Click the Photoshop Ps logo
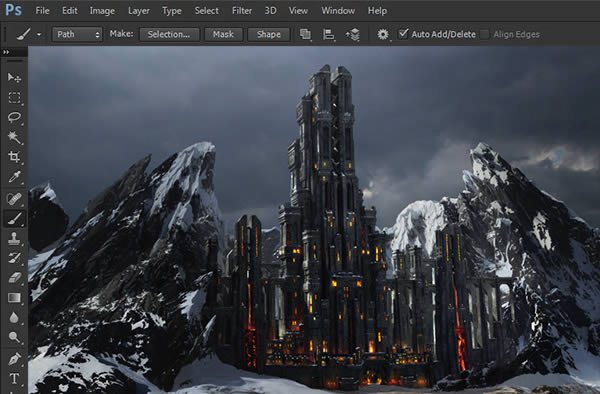600x394 pixels. click(x=13, y=10)
